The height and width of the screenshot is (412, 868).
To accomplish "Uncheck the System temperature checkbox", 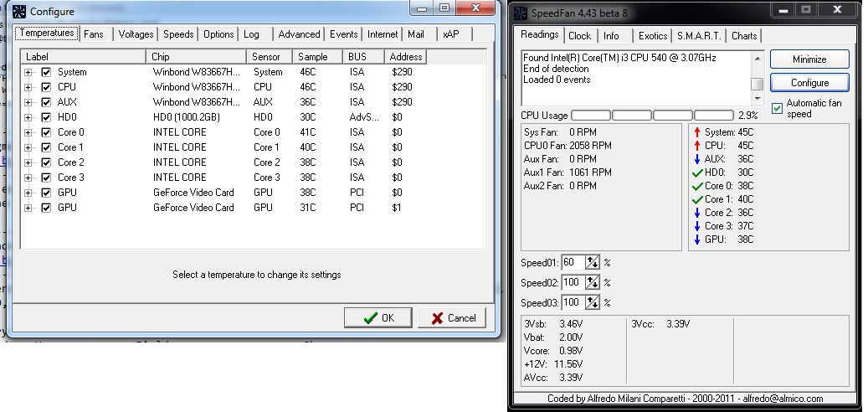I will [47, 72].
